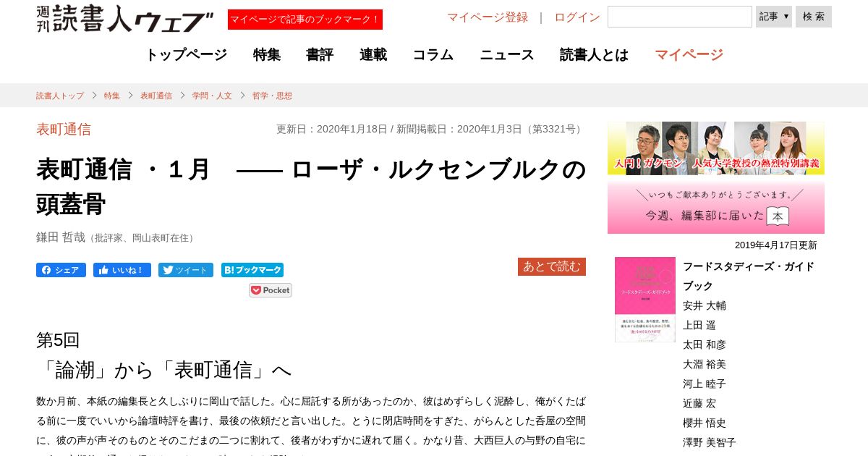Click the pink フードスタディーズ book cover
Screen dimensions: 868x456
(x=645, y=300)
